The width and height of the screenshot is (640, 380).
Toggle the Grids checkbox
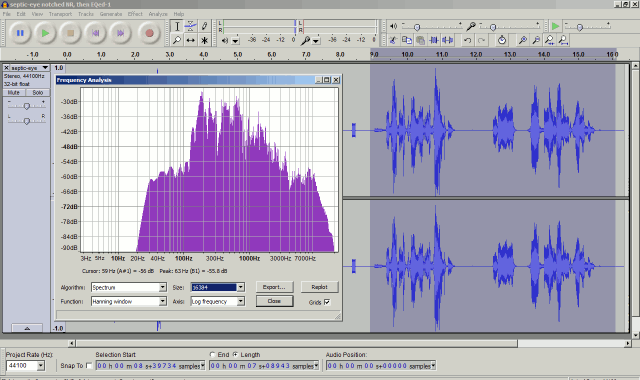point(327,302)
